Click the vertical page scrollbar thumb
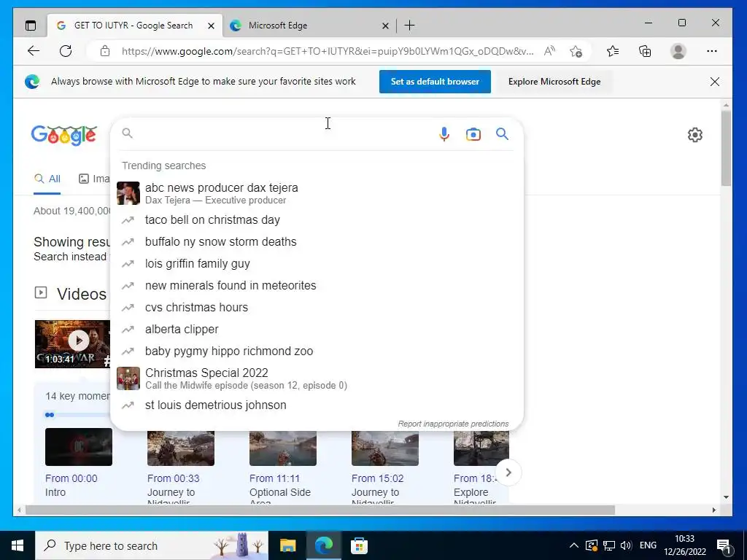747x560 pixels. click(x=726, y=148)
